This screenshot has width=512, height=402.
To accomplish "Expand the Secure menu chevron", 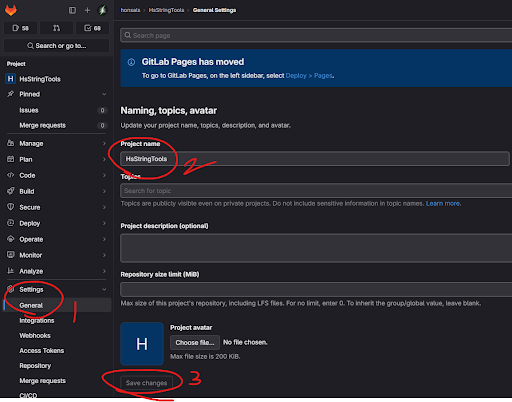I will [x=104, y=207].
